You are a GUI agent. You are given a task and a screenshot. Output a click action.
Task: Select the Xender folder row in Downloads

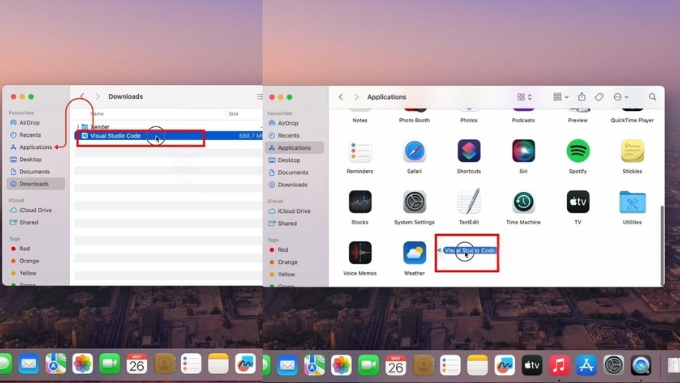[x=168, y=127]
